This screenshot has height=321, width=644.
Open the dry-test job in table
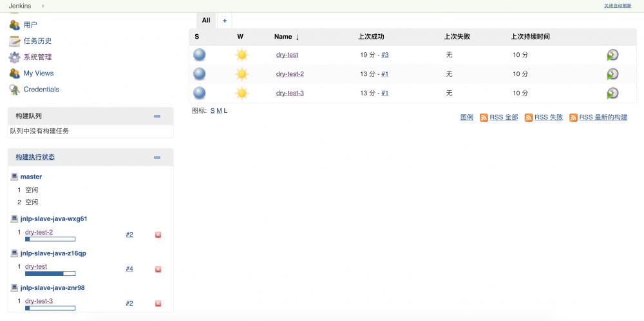[287, 55]
